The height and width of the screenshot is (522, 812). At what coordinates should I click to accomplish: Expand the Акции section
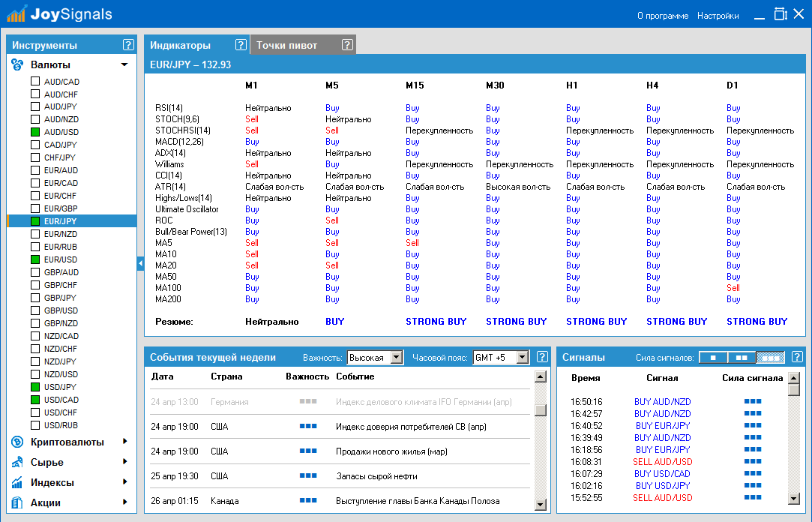(x=124, y=502)
